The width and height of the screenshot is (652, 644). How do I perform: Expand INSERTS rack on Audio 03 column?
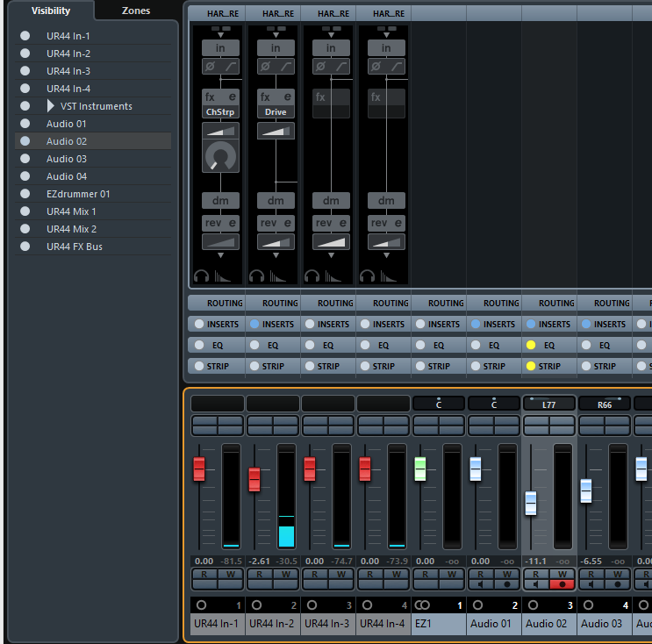pos(609,325)
